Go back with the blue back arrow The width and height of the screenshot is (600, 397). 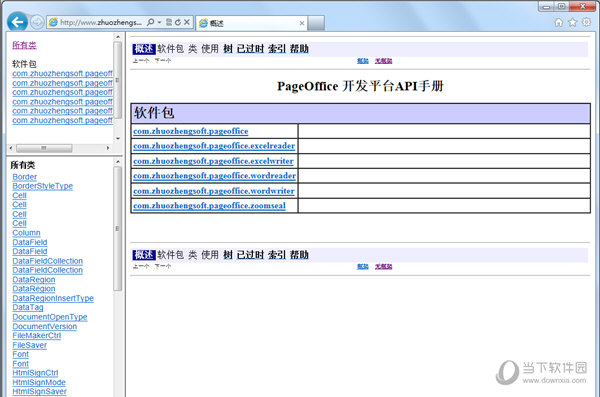(x=17, y=22)
